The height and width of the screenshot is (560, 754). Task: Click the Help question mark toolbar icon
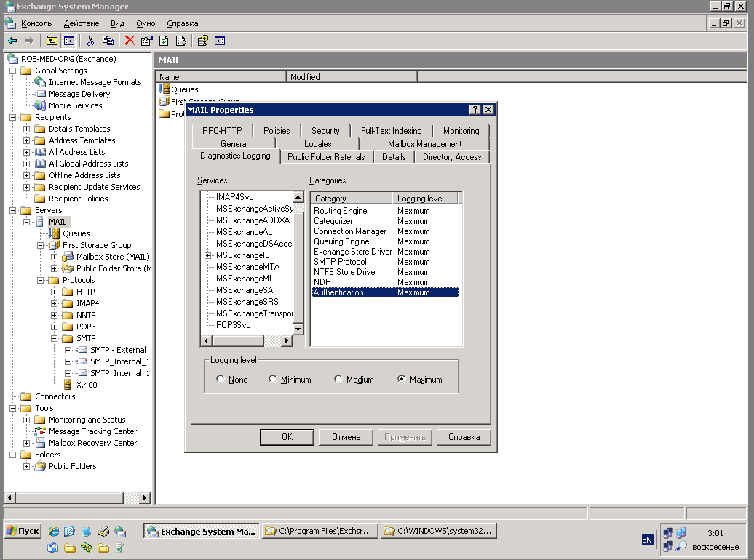pos(202,41)
